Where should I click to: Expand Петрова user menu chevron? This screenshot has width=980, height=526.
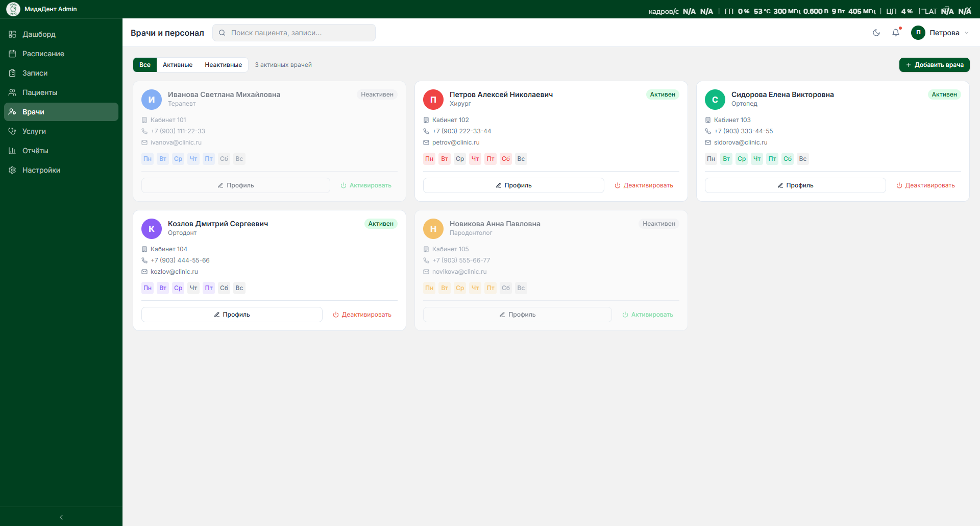pos(966,33)
